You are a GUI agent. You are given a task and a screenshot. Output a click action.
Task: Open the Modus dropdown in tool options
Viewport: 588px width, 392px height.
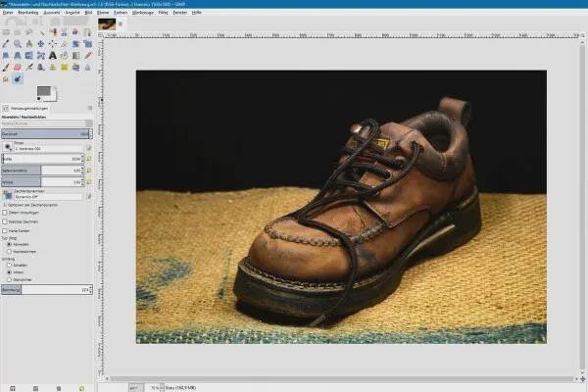45,122
